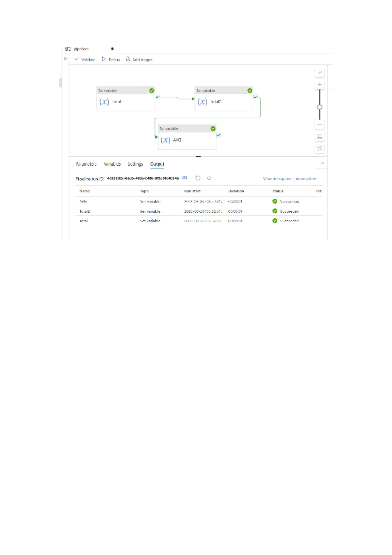Select the pipeline1 editor tab
392x555 pixels.
[81, 49]
